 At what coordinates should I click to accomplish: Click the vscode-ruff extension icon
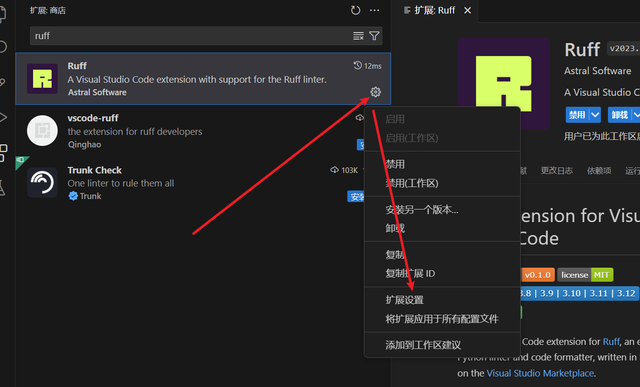[x=42, y=131]
